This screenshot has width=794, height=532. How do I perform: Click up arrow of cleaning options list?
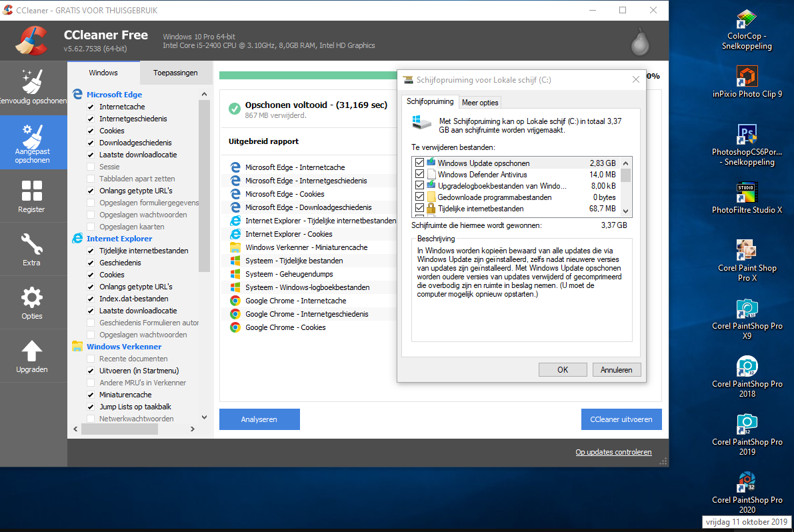[x=204, y=94]
